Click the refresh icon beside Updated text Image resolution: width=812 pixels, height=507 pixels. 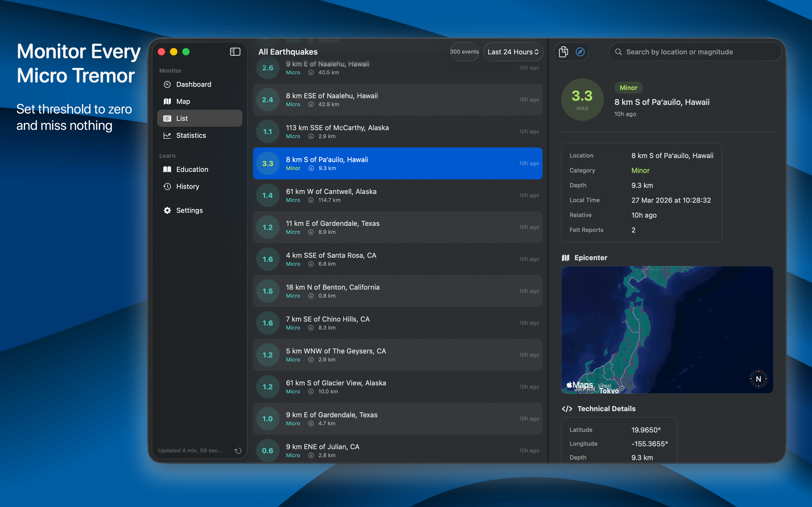pos(238,450)
